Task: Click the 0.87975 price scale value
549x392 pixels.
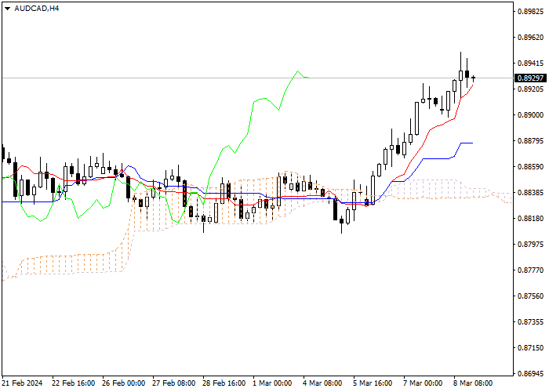Action: click(530, 245)
